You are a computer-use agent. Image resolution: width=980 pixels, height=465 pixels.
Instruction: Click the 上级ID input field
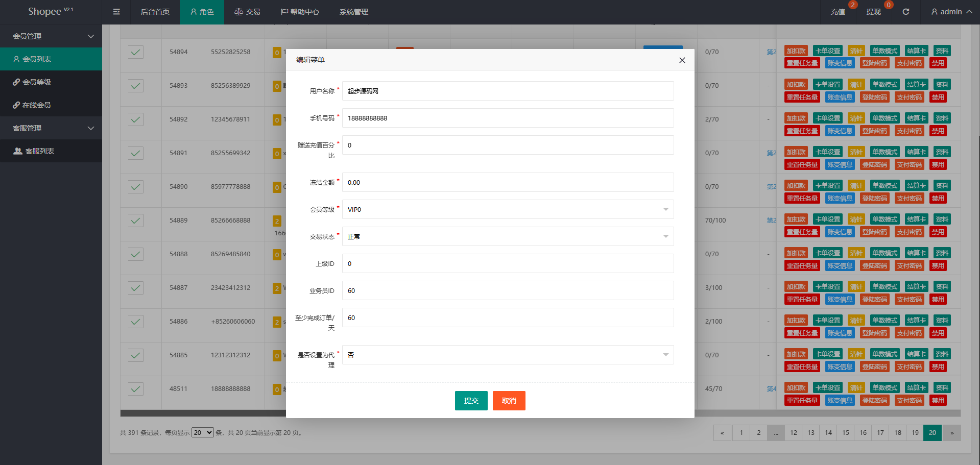508,263
